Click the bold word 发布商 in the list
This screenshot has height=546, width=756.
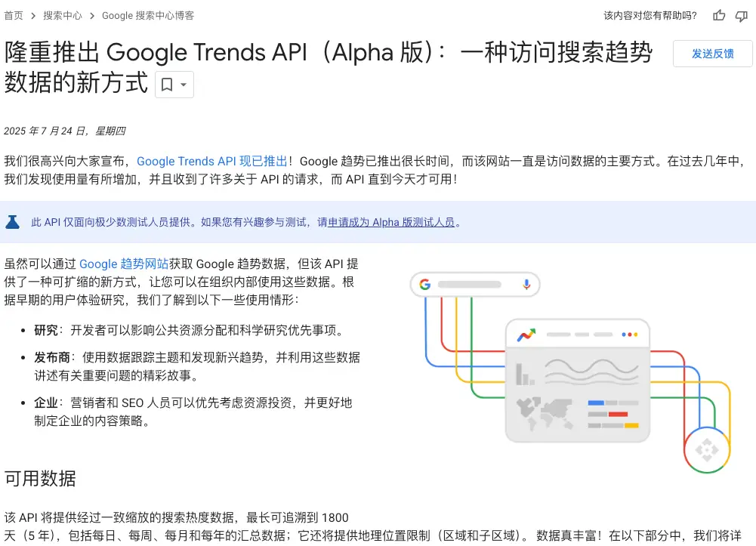pos(52,357)
